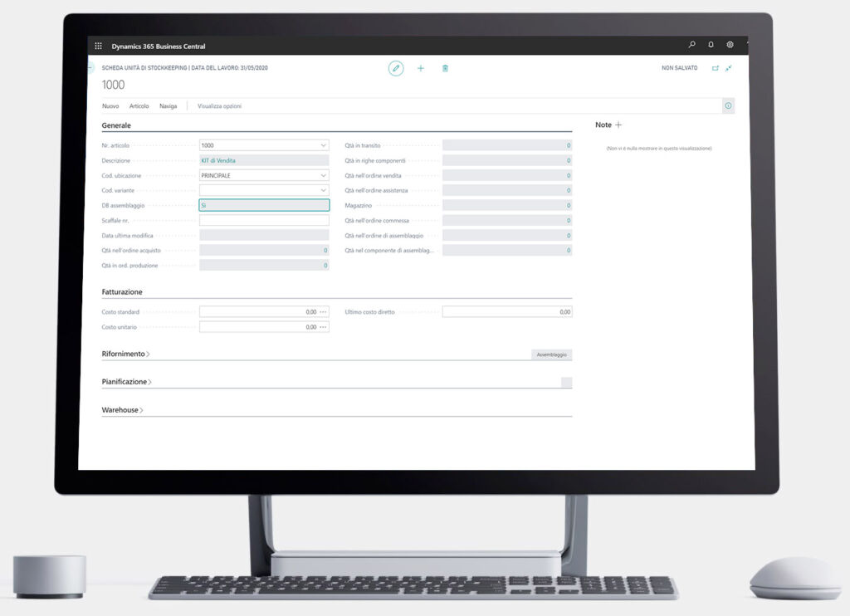Open the settings gear menu
This screenshot has width=850, height=616.
[x=730, y=45]
